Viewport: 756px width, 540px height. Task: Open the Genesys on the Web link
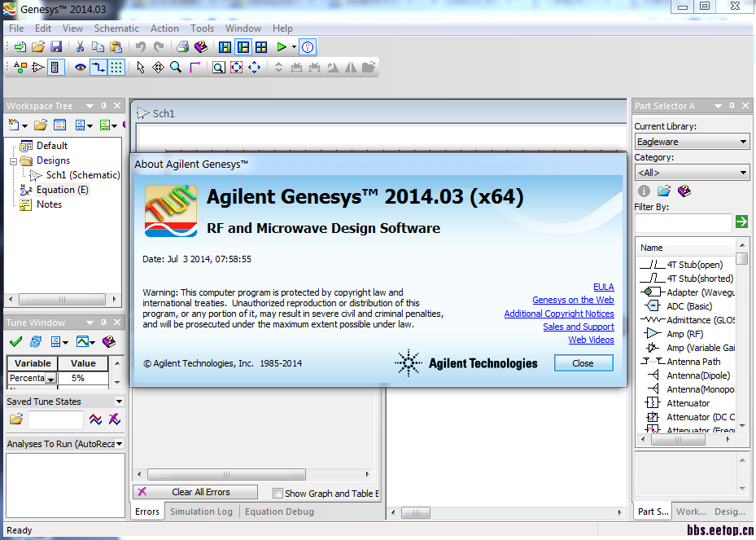(x=573, y=300)
